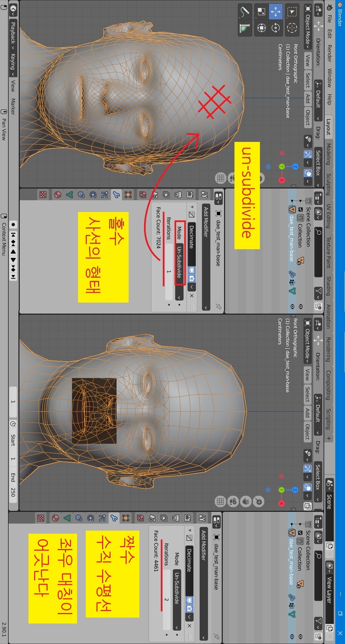
Task: Switch to the Shading workspace tab
Action: pos(329,286)
